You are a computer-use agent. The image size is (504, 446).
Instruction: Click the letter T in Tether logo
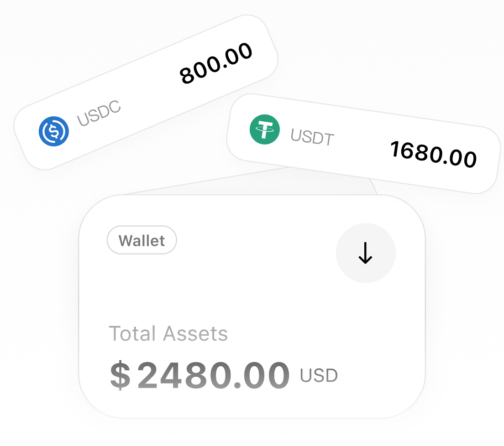click(264, 129)
